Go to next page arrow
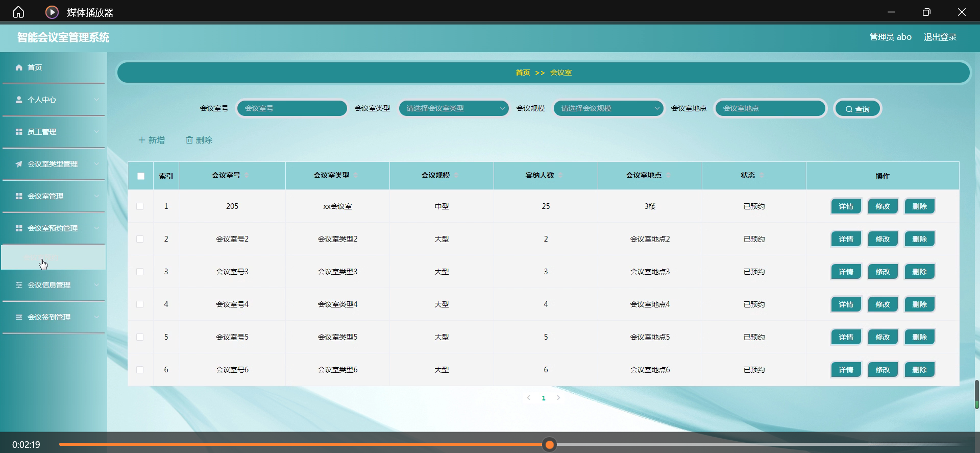 tap(558, 398)
